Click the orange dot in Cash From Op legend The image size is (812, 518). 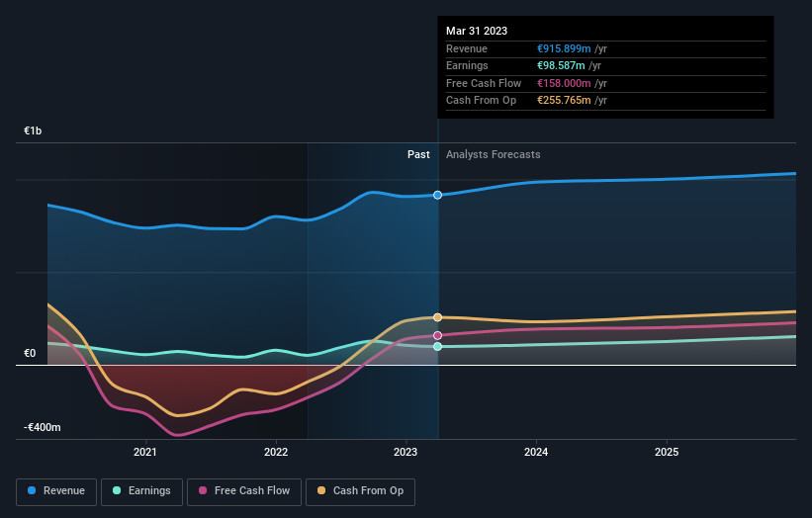321,490
